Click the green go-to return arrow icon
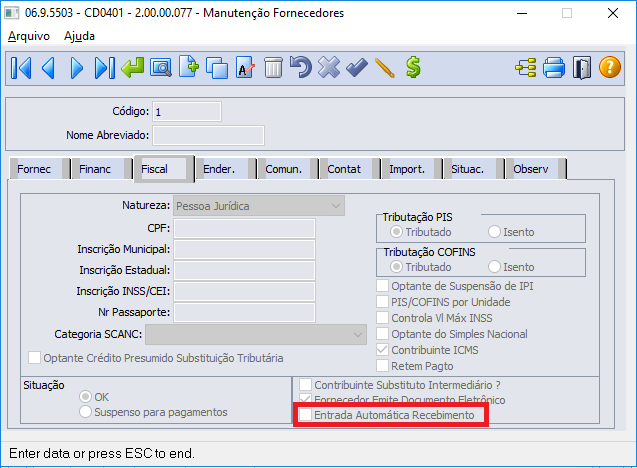The width and height of the screenshot is (637, 468). 132,68
